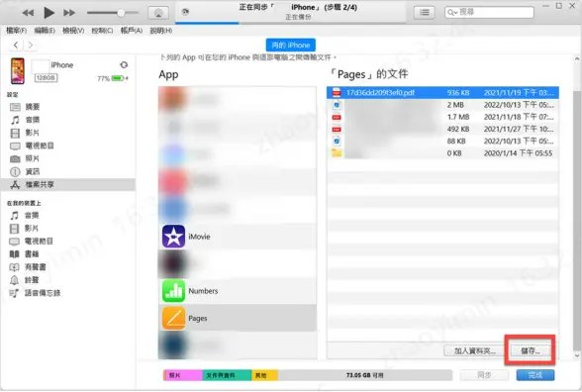
Task: Open the AirPlay output button
Action: [158, 13]
